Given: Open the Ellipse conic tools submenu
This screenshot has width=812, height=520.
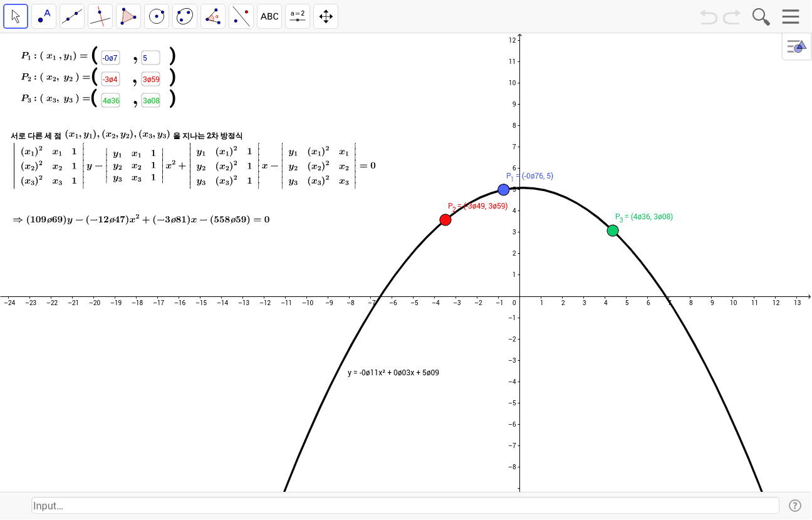Looking at the screenshot, I should pyautogui.click(x=184, y=16).
